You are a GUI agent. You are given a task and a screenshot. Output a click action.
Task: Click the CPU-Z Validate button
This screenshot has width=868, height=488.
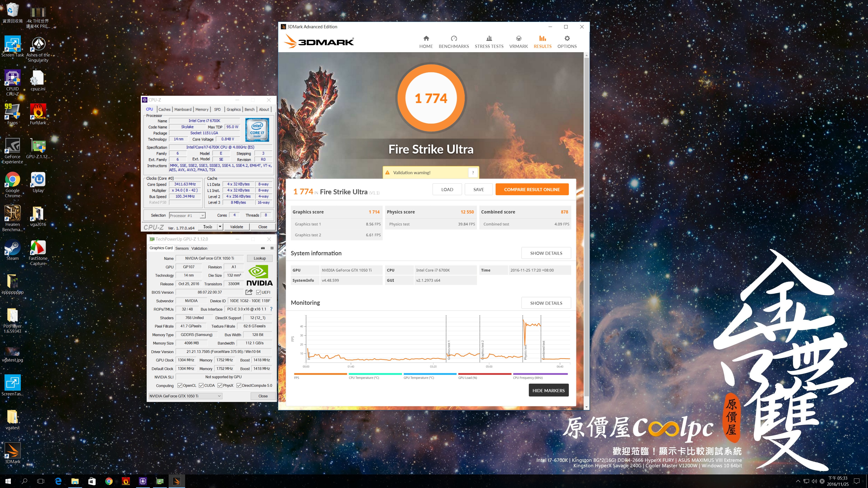(236, 227)
